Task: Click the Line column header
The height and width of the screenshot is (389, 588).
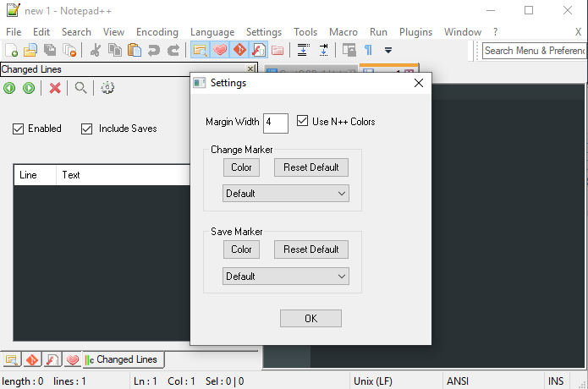Action: tap(35, 175)
